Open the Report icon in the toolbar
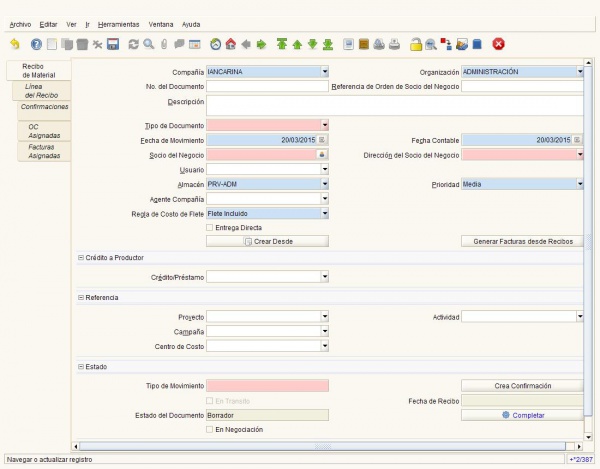This screenshot has height=469, width=600. pos(348,44)
